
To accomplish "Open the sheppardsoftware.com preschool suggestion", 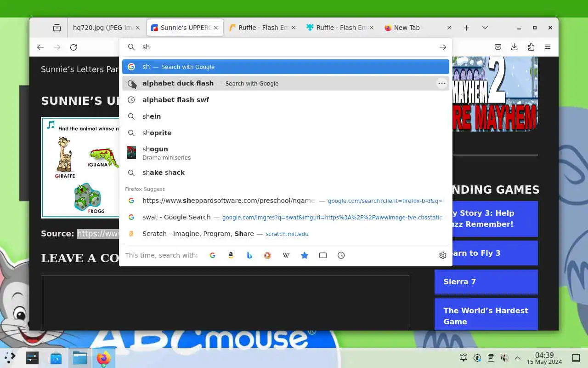I will pos(286,201).
